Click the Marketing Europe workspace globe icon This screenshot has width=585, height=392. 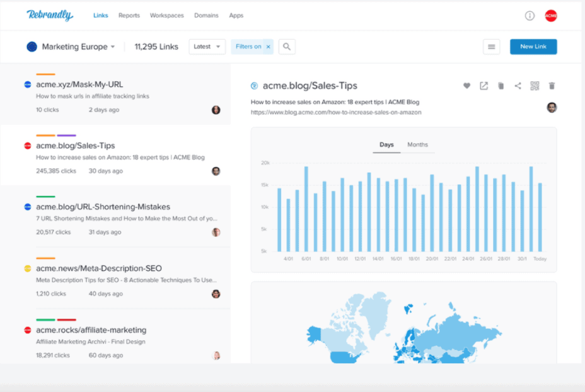32,47
